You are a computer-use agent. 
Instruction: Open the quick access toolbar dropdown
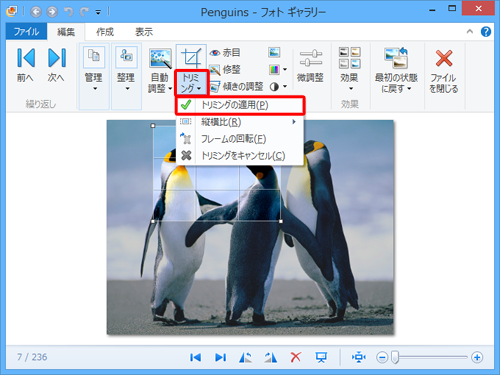point(98,13)
